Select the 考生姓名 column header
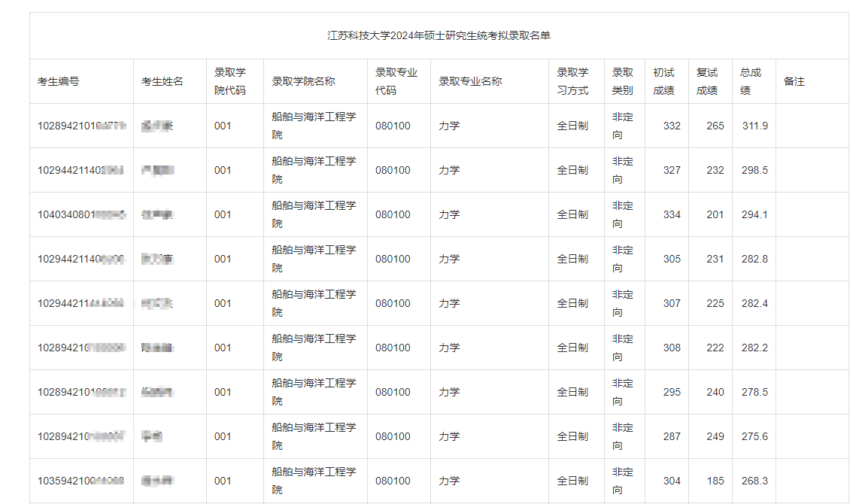853x504 pixels. click(162, 81)
